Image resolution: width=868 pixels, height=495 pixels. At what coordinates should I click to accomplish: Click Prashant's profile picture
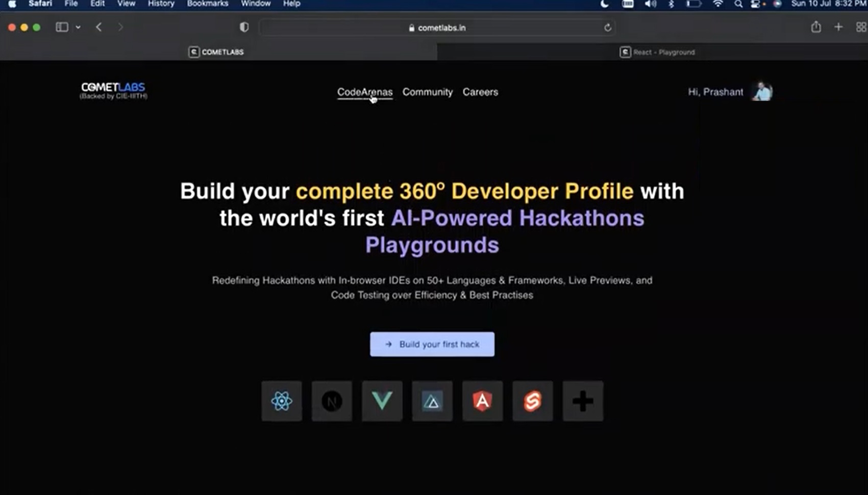pos(761,92)
